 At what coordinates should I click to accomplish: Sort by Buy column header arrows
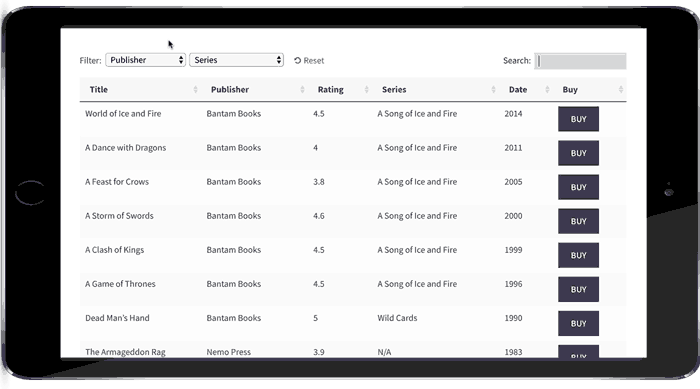pyautogui.click(x=621, y=89)
